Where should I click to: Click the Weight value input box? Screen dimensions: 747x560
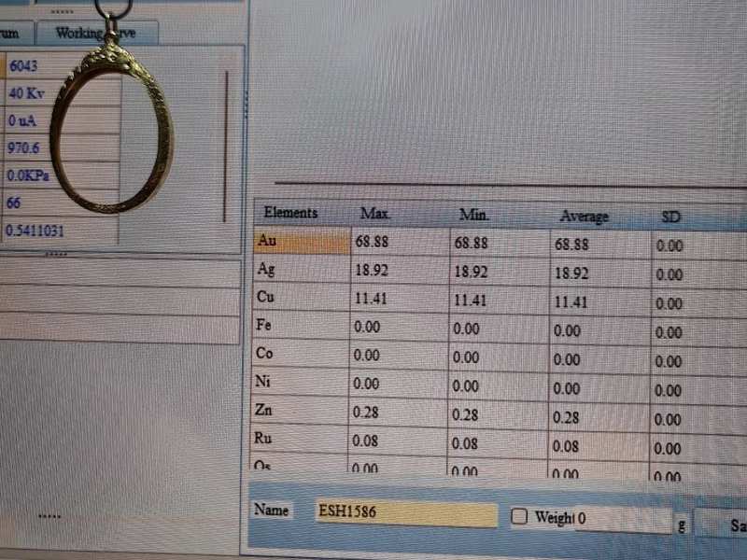pyautogui.click(x=622, y=519)
